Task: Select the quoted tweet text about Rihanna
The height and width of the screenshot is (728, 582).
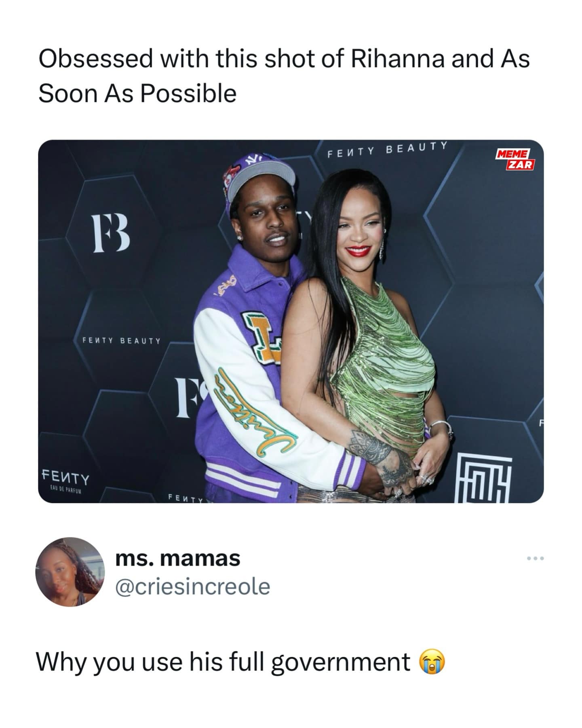Action: (x=284, y=76)
